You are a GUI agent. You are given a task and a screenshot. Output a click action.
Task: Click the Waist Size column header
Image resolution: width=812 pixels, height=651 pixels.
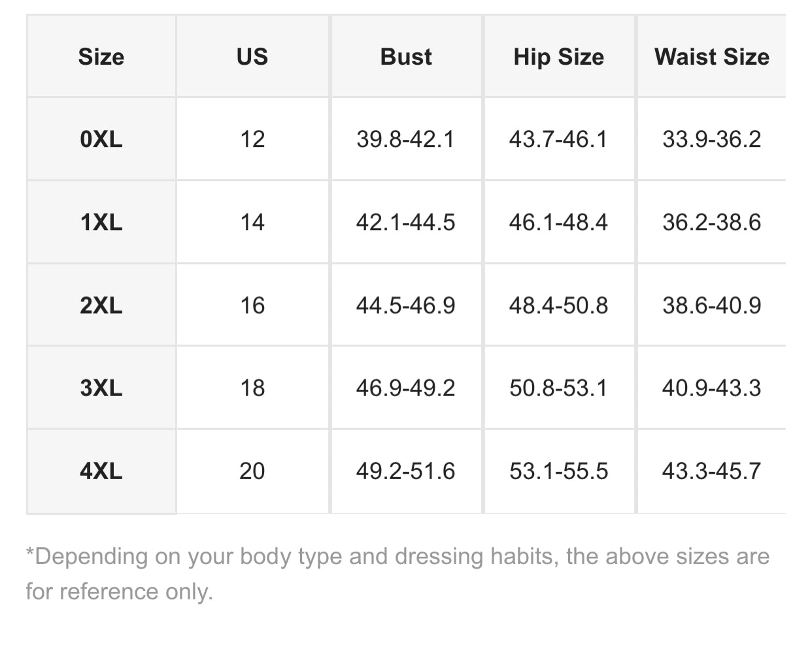coord(712,57)
